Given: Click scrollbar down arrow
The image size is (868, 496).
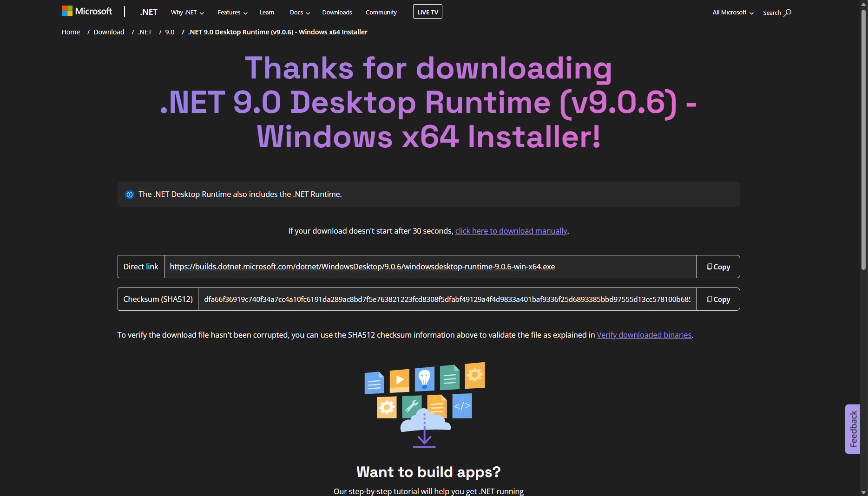Looking at the screenshot, I should [x=863, y=492].
